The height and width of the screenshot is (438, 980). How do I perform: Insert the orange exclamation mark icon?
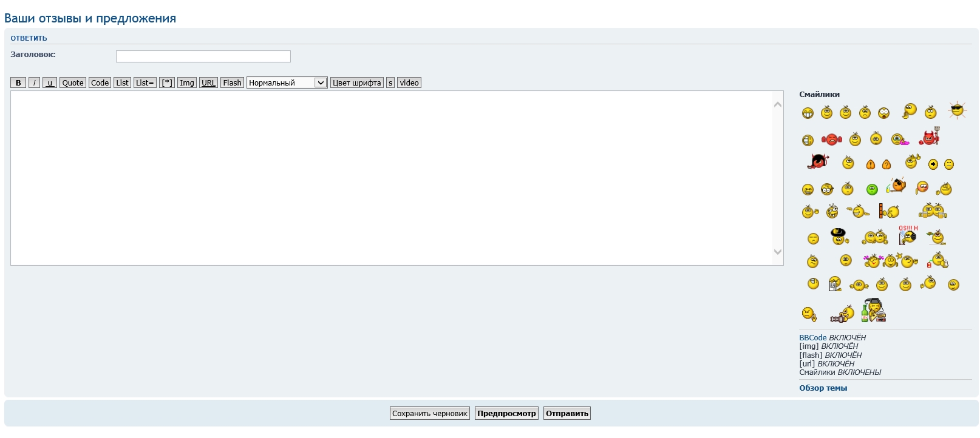[x=870, y=164]
